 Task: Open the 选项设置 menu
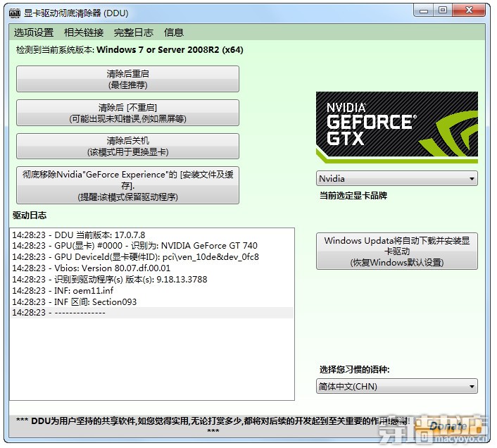click(x=34, y=32)
